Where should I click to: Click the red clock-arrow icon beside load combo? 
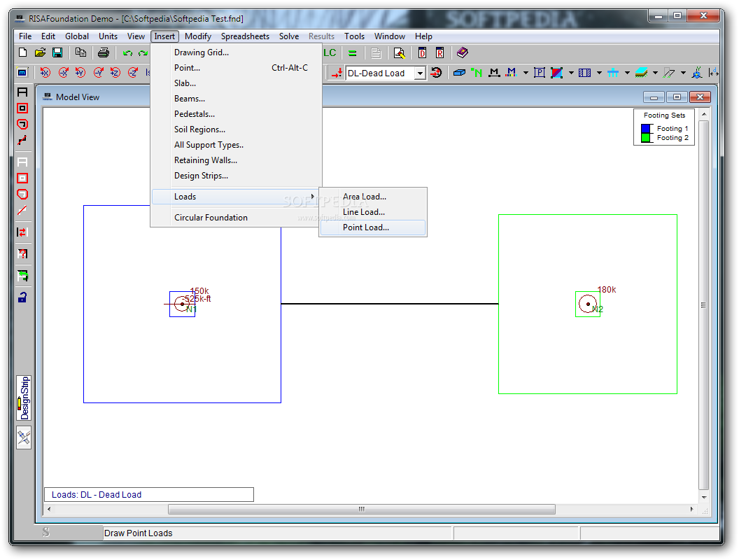pos(437,73)
